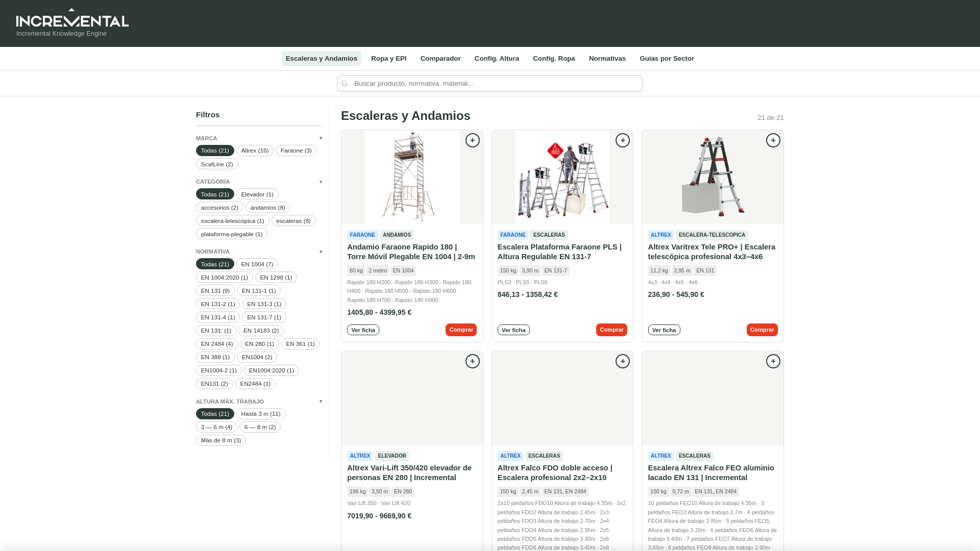Click the search magnifier icon
Screen dimensions: 980x551
345,83
